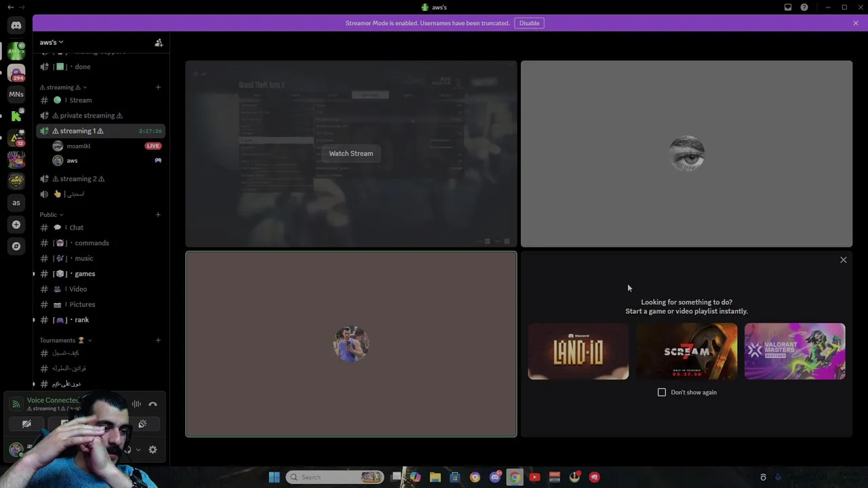Open the MNs server
Screen dimensions: 868x488
tap(16, 94)
